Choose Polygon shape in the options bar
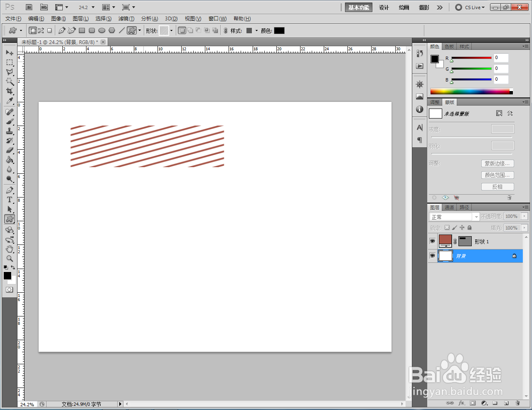Viewport: 532px width, 410px height. [112, 30]
